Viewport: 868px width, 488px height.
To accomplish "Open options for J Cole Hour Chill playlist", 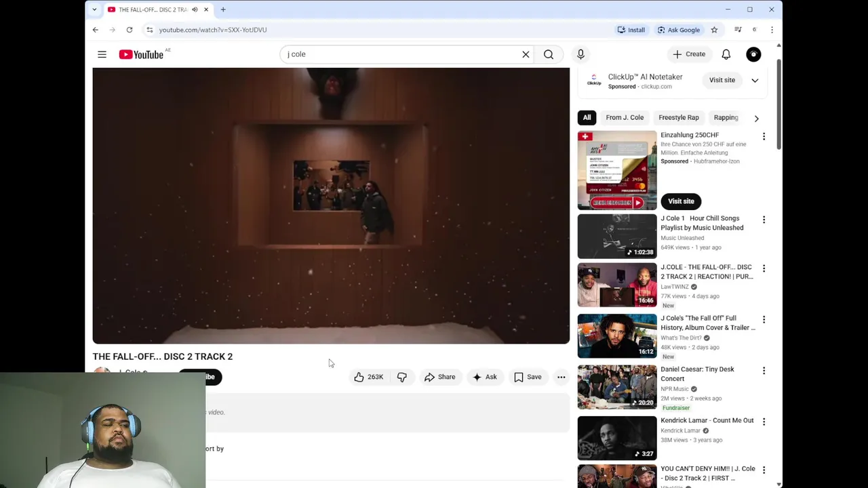I will [764, 220].
